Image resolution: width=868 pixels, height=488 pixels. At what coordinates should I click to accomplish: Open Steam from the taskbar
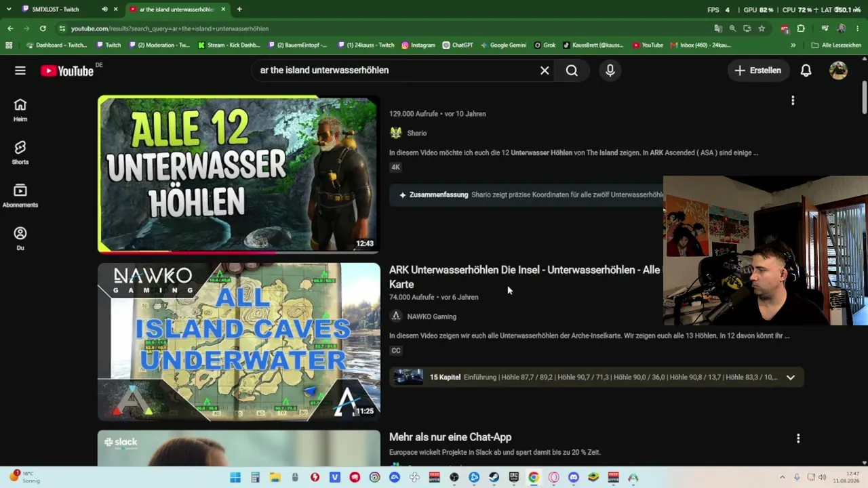[x=494, y=477]
